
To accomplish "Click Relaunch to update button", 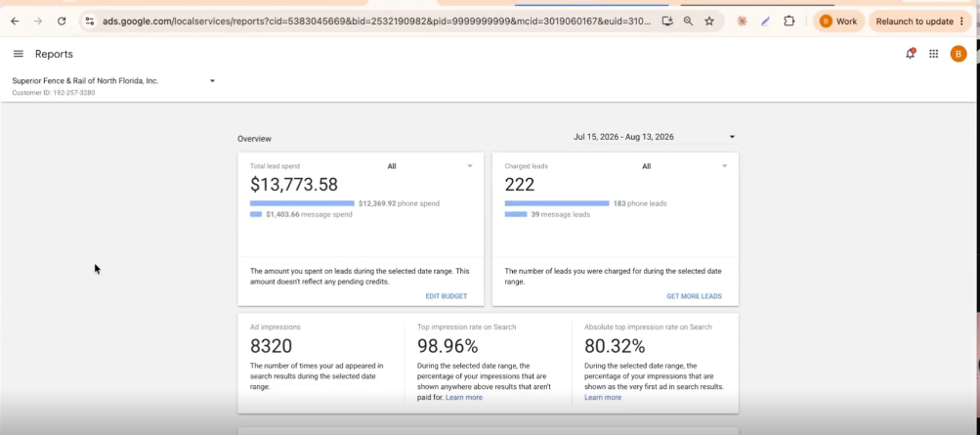I will 920,22.
